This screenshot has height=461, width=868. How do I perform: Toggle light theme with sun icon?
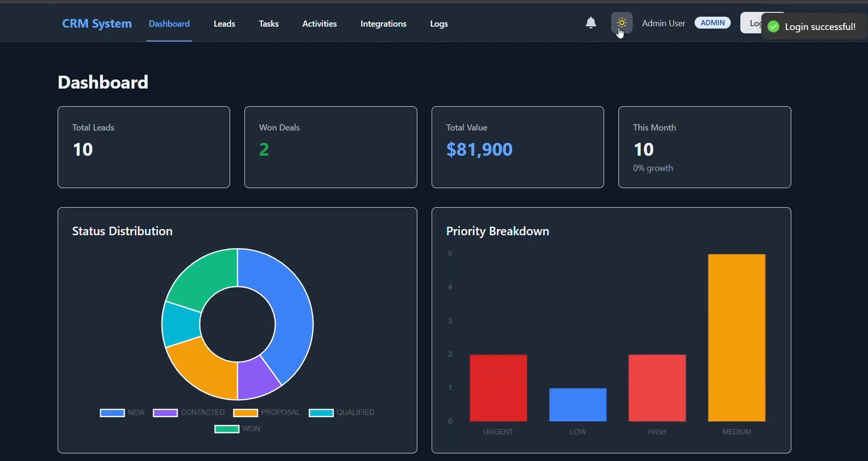(622, 23)
